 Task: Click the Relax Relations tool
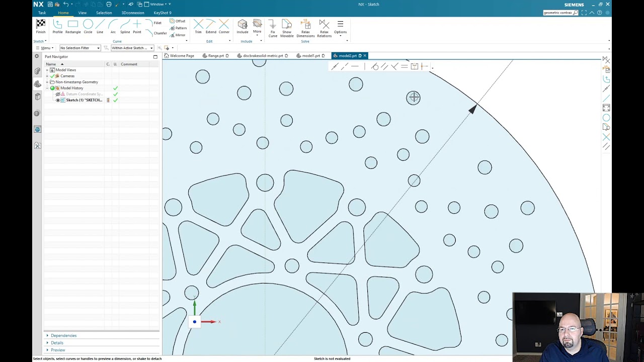[x=325, y=29]
